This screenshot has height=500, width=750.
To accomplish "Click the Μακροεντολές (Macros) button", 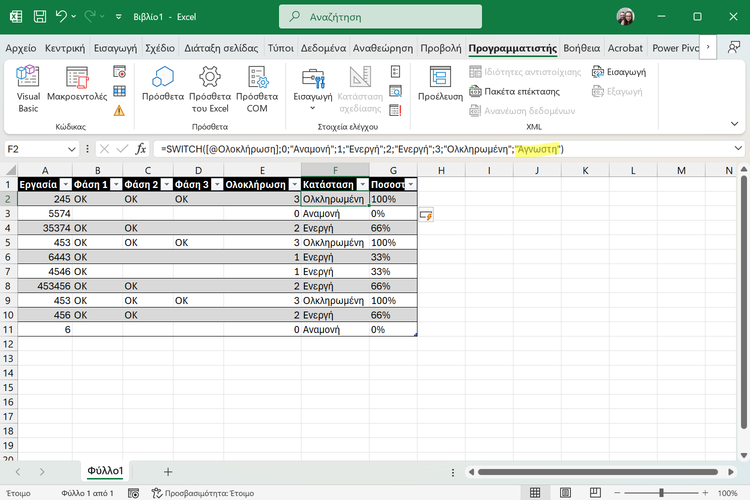I will pos(78,88).
